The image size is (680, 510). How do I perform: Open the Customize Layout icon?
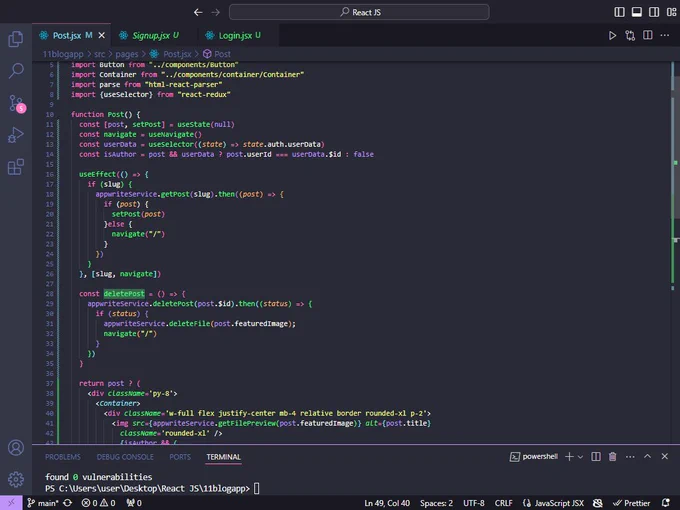671,12
